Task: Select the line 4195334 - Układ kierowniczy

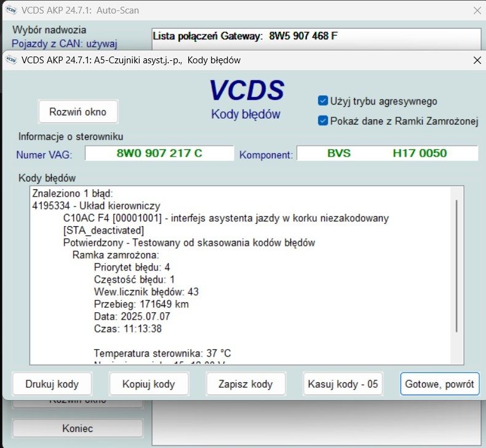Action: point(96,206)
